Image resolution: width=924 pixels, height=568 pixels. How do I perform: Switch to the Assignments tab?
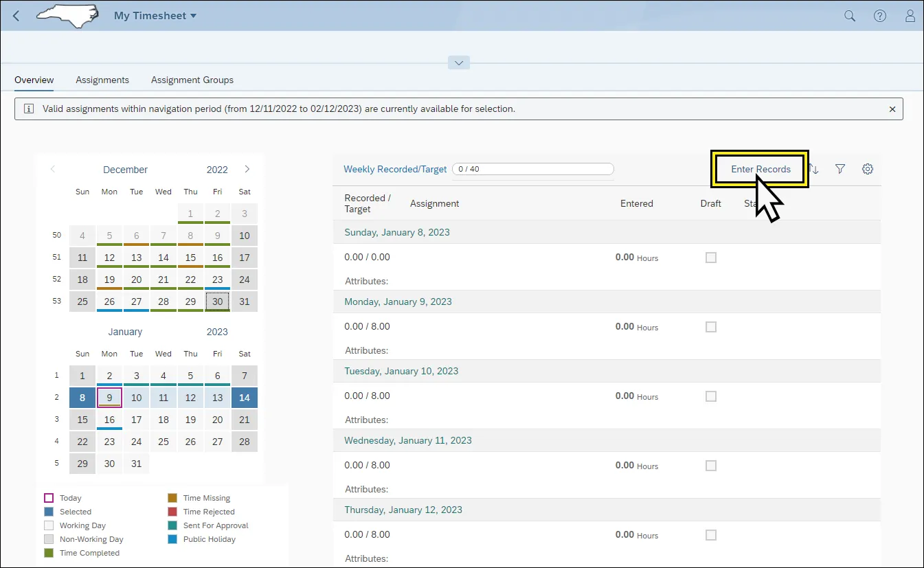[x=102, y=80]
